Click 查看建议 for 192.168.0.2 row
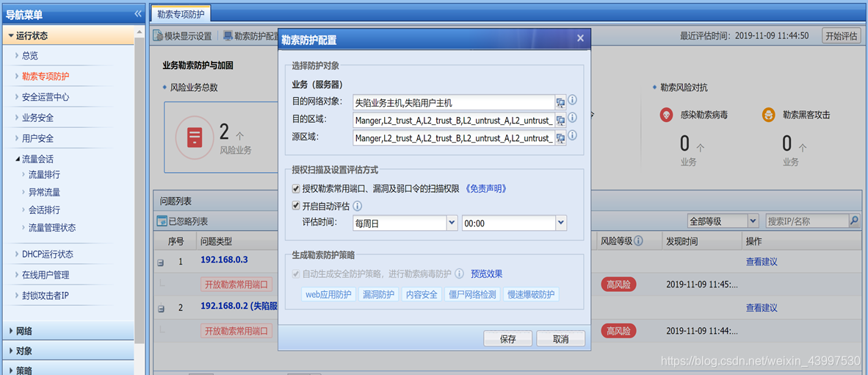 (x=762, y=307)
